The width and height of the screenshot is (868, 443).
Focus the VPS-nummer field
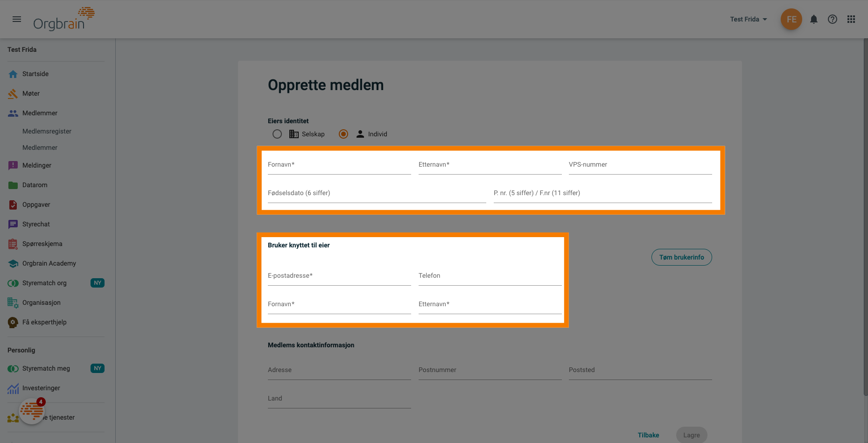640,165
